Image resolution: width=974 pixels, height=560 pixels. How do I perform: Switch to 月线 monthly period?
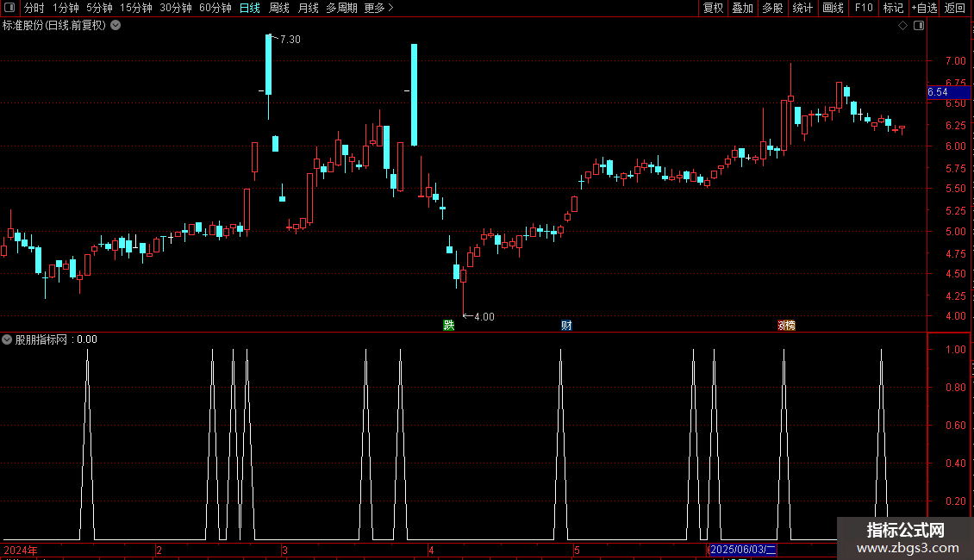308,8
